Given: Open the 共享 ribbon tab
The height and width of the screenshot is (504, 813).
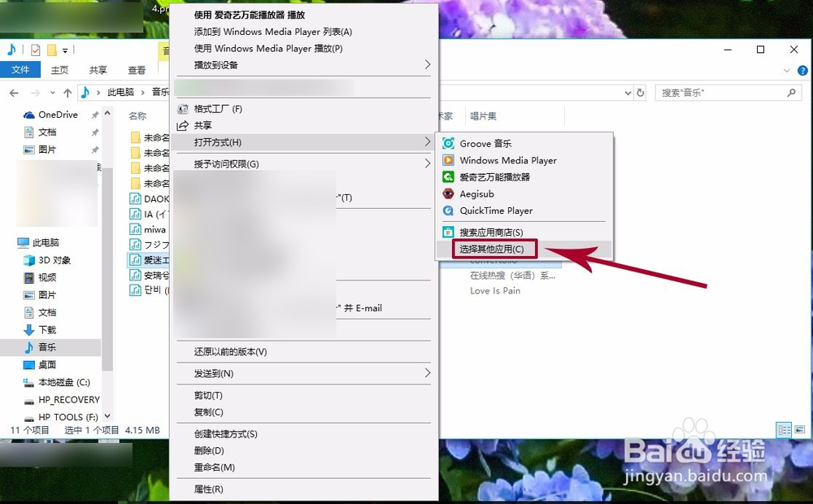Looking at the screenshot, I should (x=98, y=69).
